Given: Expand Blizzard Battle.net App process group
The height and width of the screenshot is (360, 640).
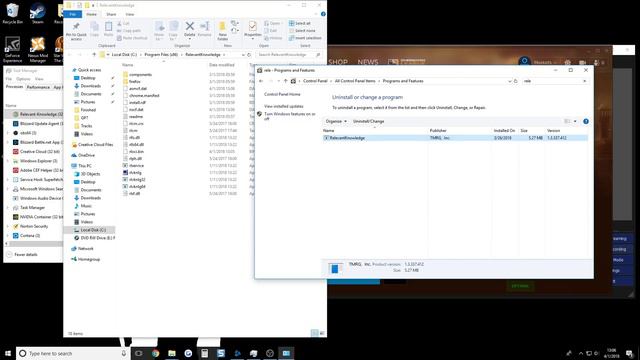Looking at the screenshot, I should (7, 142).
